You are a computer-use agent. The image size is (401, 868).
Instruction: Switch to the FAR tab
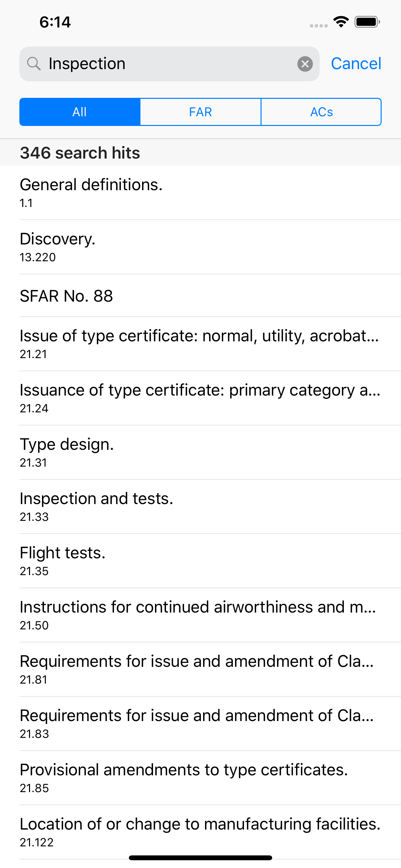[200, 111]
